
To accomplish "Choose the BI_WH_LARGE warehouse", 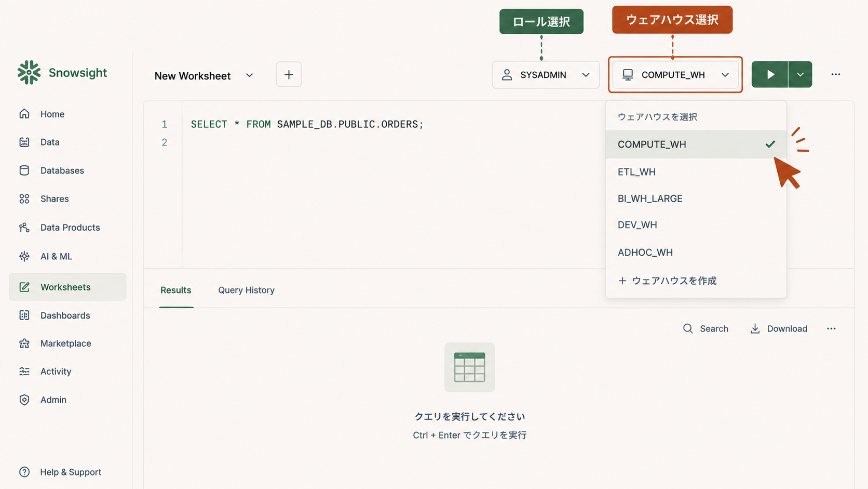I will click(696, 199).
